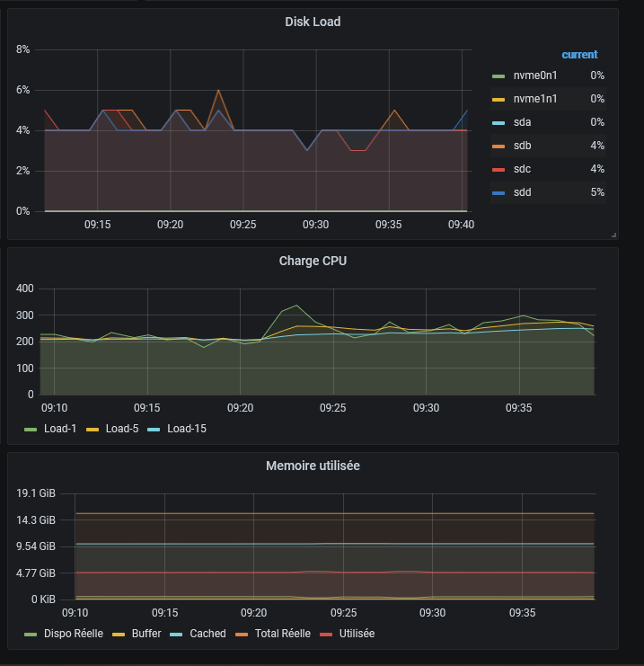The height and width of the screenshot is (666, 644).
Task: Toggle the Load-15 series in legend
Action: point(186,429)
